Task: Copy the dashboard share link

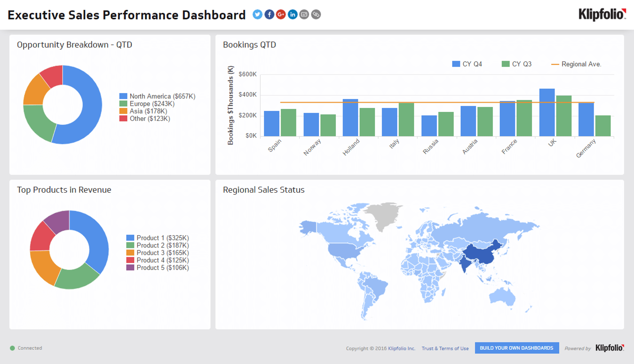Action: click(x=316, y=14)
